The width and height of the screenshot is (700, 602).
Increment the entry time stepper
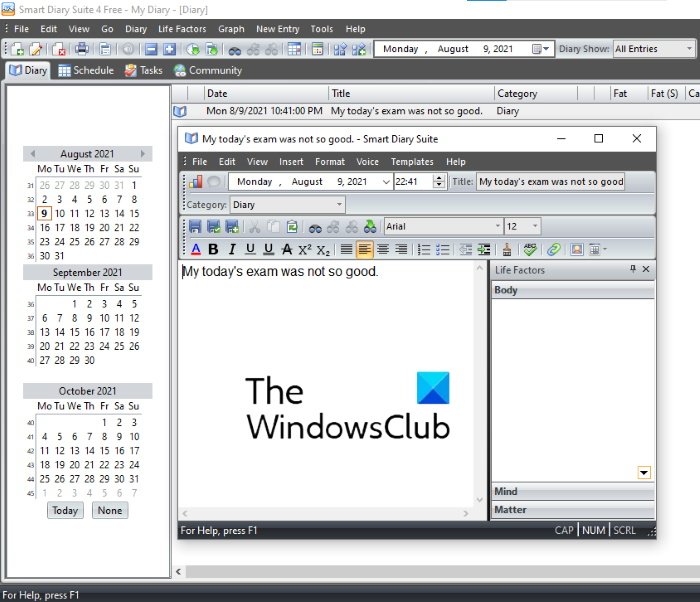[439, 178]
